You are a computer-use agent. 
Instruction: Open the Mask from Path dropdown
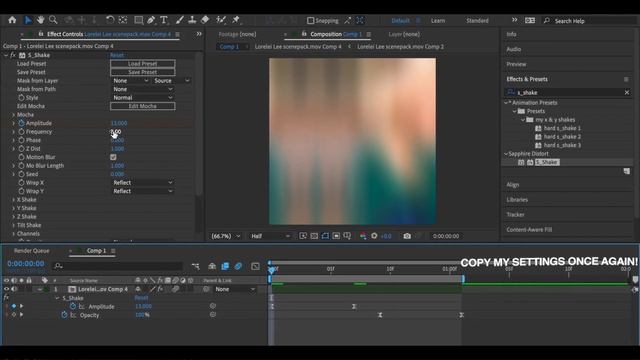tap(142, 89)
